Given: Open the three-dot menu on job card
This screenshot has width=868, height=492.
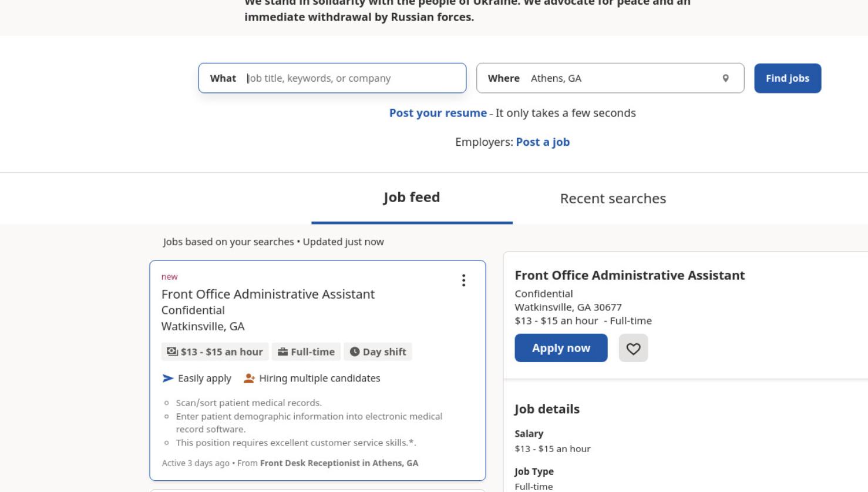Looking at the screenshot, I should (463, 280).
